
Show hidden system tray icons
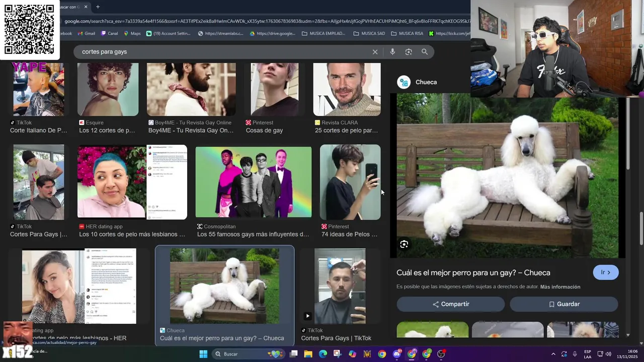[553, 354]
